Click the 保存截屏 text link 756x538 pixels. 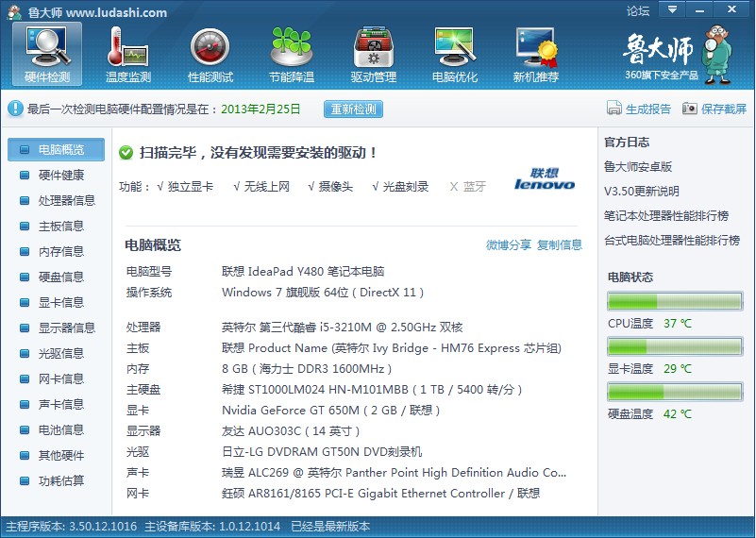(x=724, y=109)
